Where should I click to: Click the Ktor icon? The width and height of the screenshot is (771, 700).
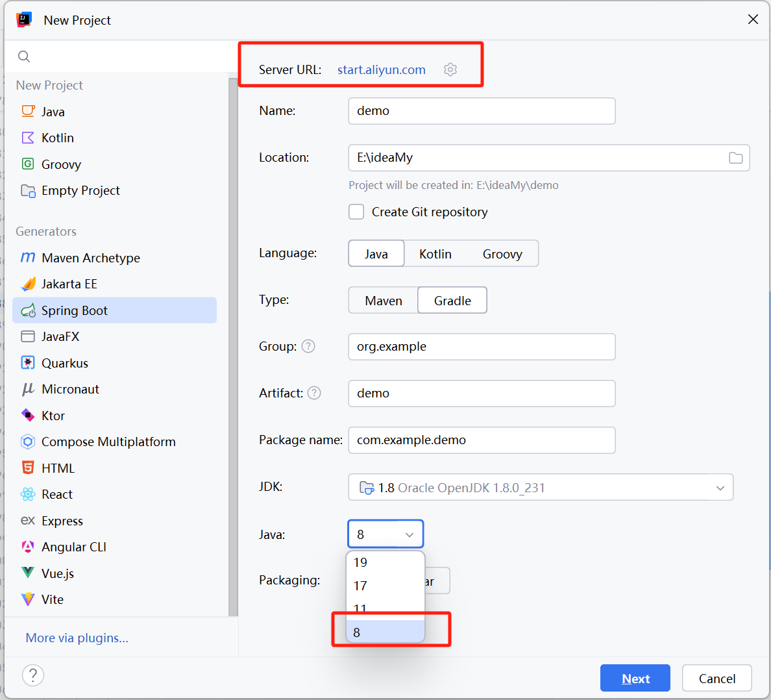pyautogui.click(x=28, y=416)
